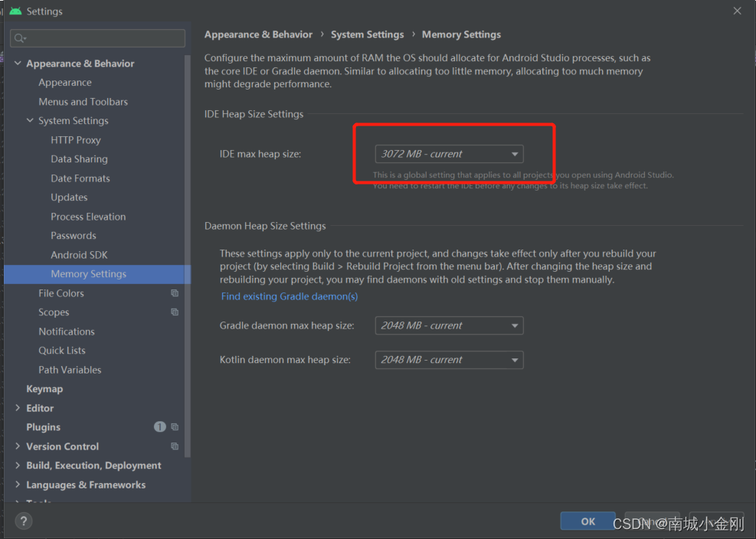Open Path Variables settings

[x=70, y=370]
